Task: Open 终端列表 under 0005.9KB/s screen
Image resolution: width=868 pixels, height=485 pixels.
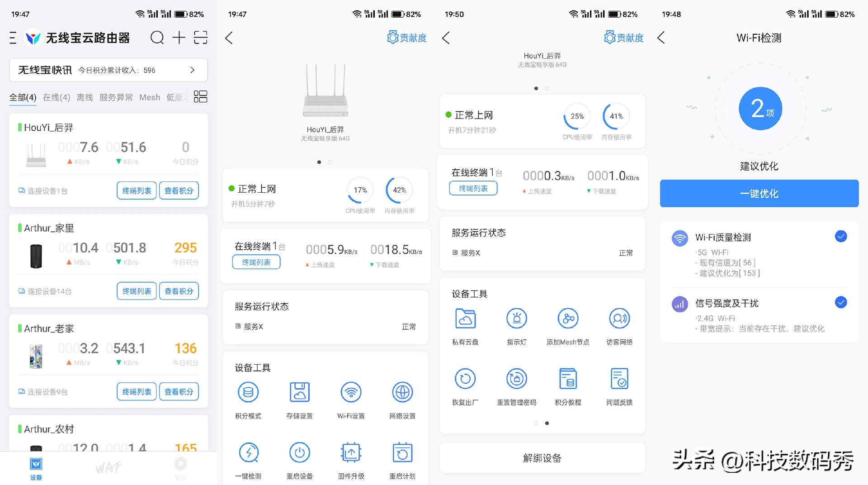Action: (256, 262)
